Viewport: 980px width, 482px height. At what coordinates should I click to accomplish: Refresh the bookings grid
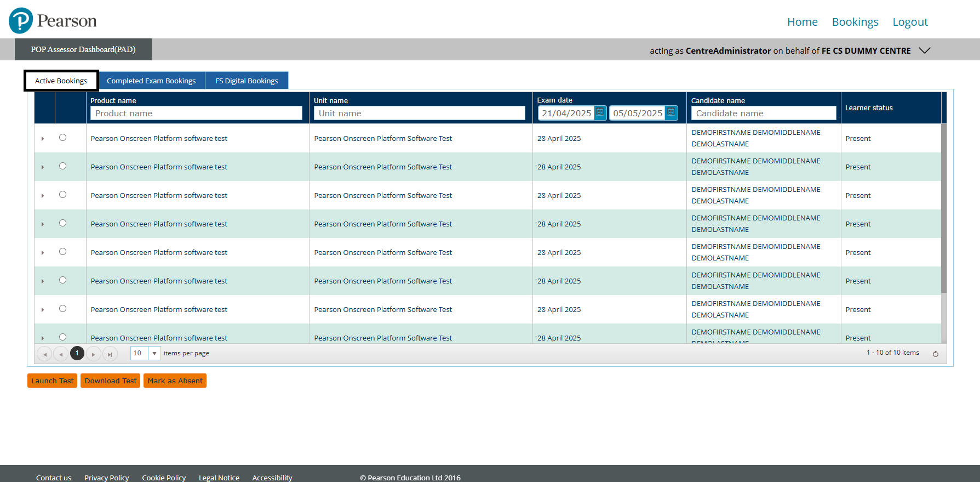tap(936, 354)
